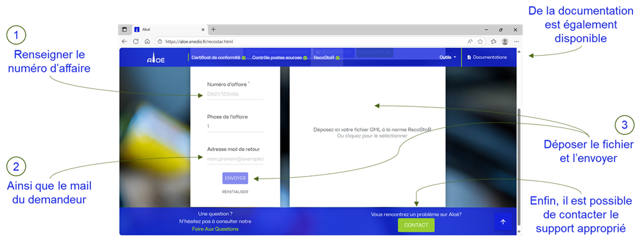The image size is (644, 242).
Task: Open the Documentations link
Action: coord(487,58)
